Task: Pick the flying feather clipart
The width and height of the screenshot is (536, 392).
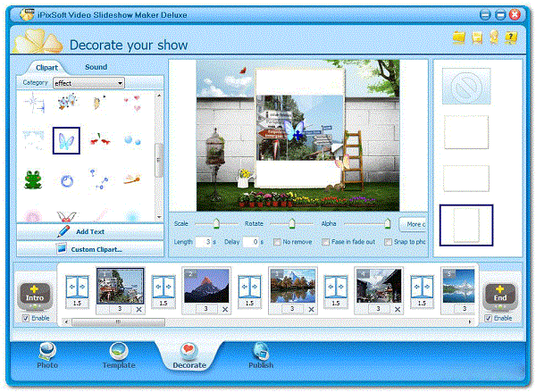Action: tap(98, 102)
